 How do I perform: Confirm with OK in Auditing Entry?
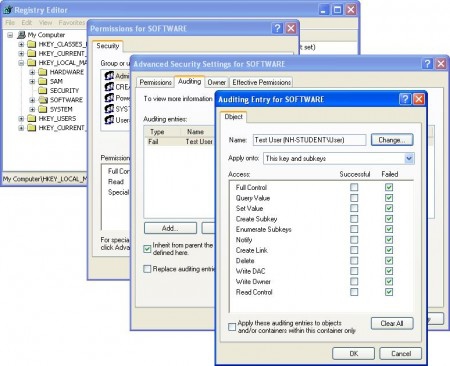(x=354, y=354)
